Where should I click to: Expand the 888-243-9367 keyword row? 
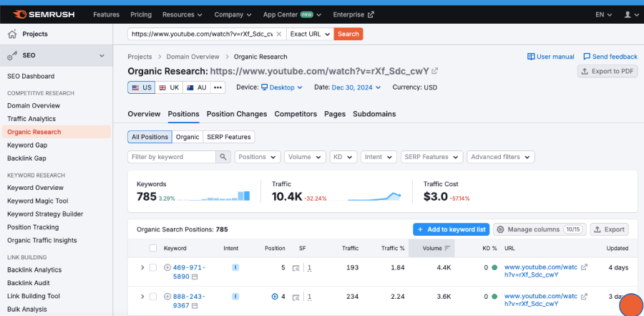coord(142,296)
